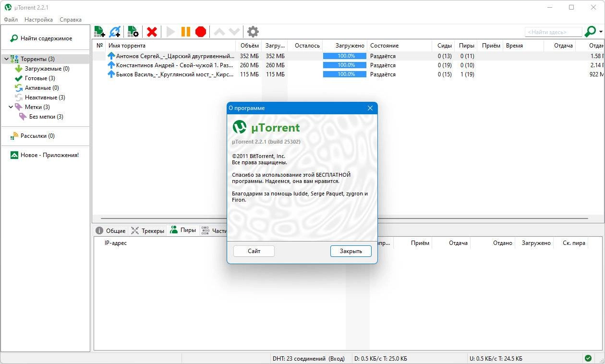The image size is (605, 364).
Task: Open Рассылки (0) feeds
Action: (37, 136)
